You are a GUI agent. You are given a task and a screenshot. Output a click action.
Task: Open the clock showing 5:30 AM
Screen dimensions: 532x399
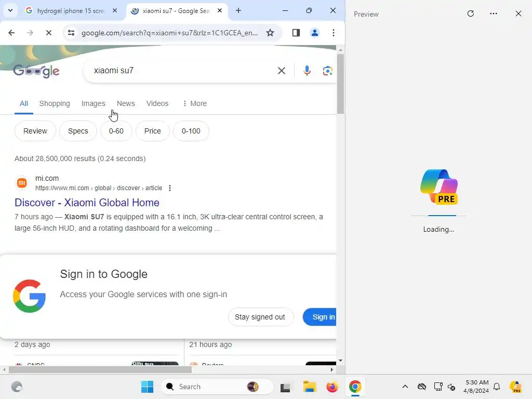pos(476,387)
